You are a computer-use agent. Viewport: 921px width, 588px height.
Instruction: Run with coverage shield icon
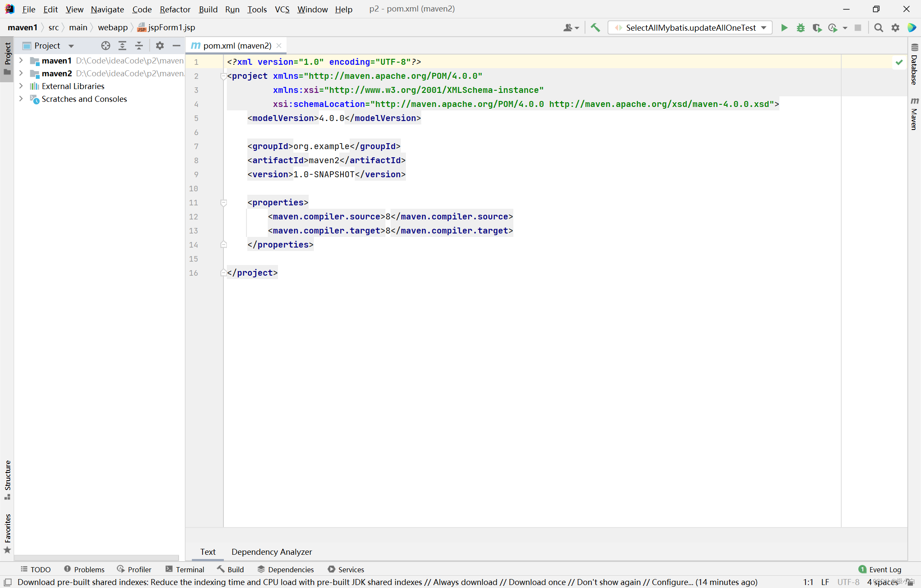click(x=817, y=28)
